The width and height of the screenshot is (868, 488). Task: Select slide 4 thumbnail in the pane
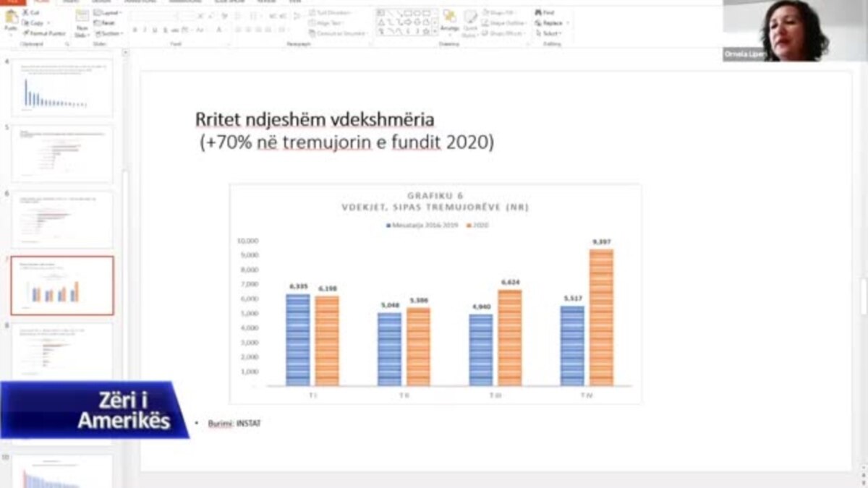coord(62,87)
